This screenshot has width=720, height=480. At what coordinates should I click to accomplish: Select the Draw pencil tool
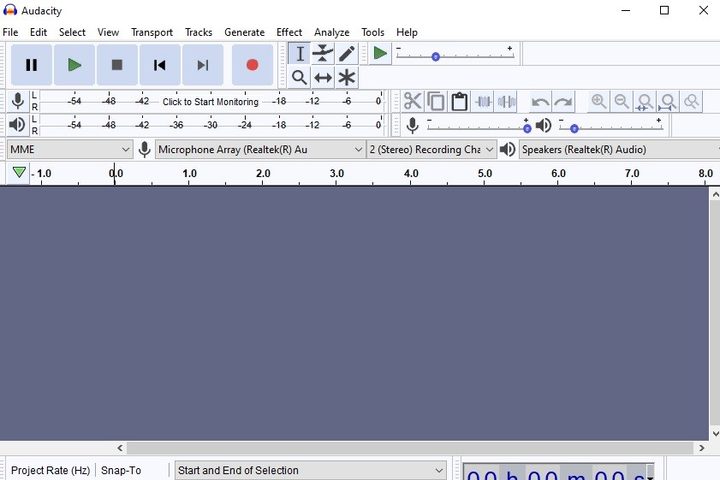347,54
